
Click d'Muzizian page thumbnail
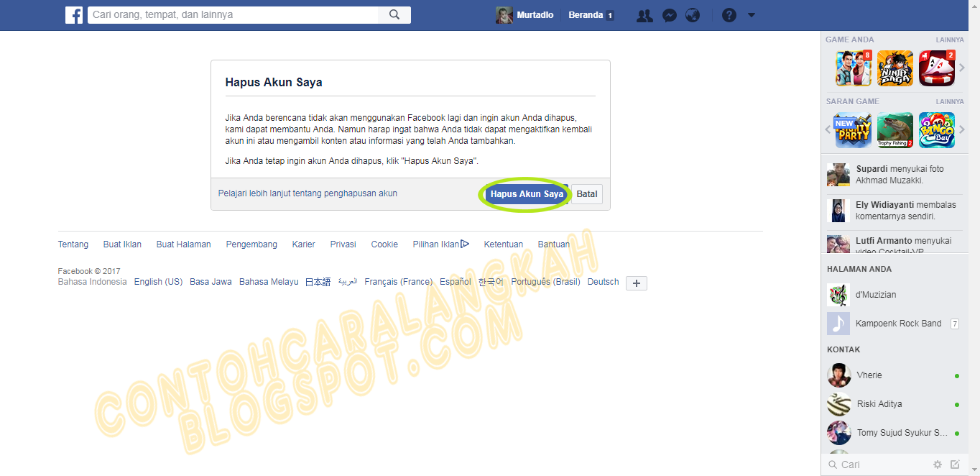click(838, 295)
